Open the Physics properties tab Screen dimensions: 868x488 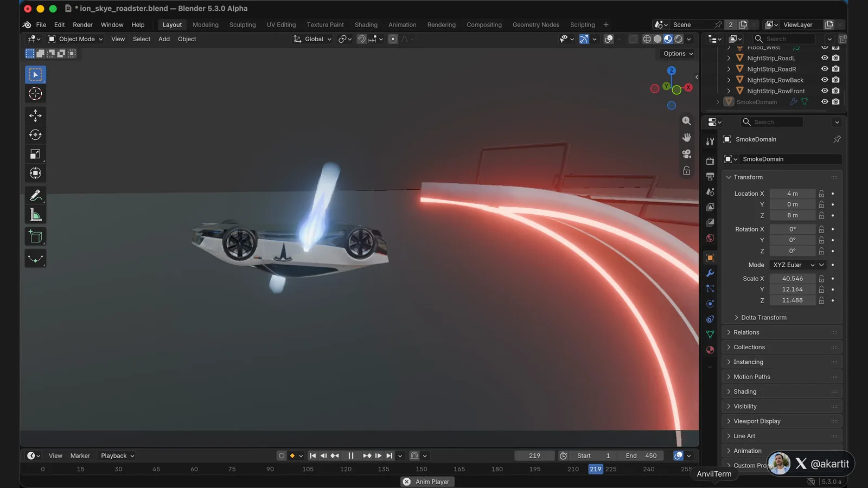(710, 304)
